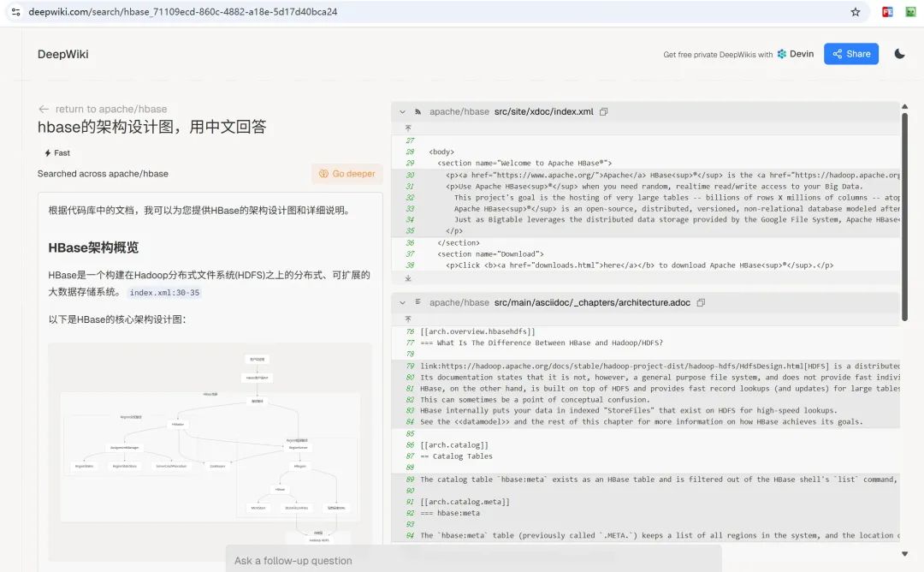Toggle dark mode with the moon icon

coord(899,54)
